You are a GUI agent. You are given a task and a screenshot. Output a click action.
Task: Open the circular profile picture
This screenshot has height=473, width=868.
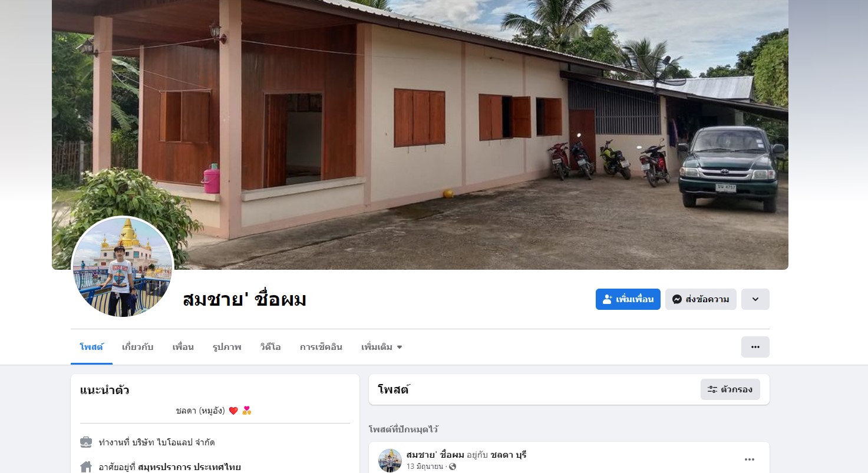point(123,267)
